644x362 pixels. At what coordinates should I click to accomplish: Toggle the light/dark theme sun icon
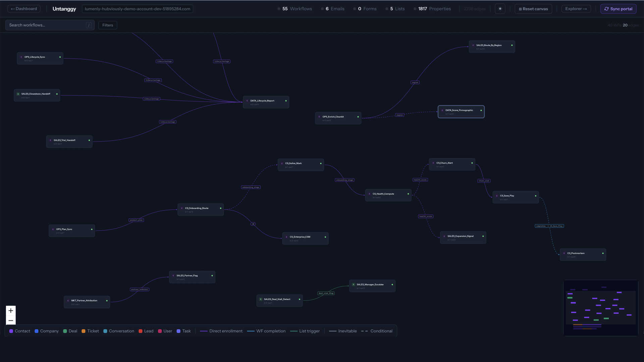pyautogui.click(x=500, y=9)
